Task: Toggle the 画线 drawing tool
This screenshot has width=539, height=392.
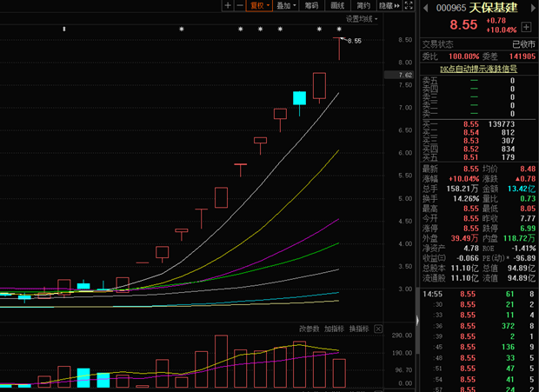Action: coord(336,5)
